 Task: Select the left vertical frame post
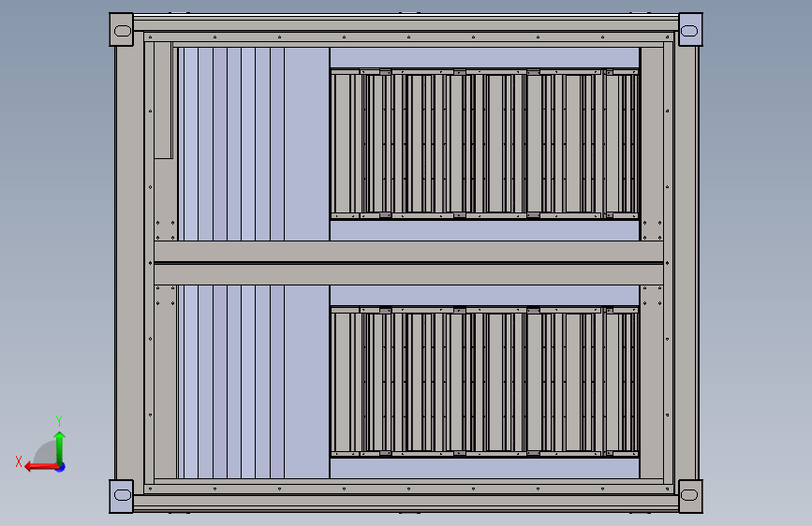(x=129, y=263)
